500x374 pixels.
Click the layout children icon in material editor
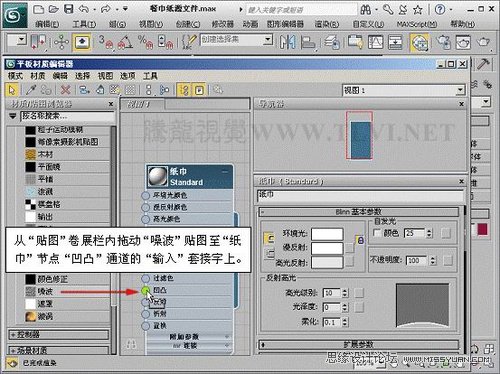164,90
